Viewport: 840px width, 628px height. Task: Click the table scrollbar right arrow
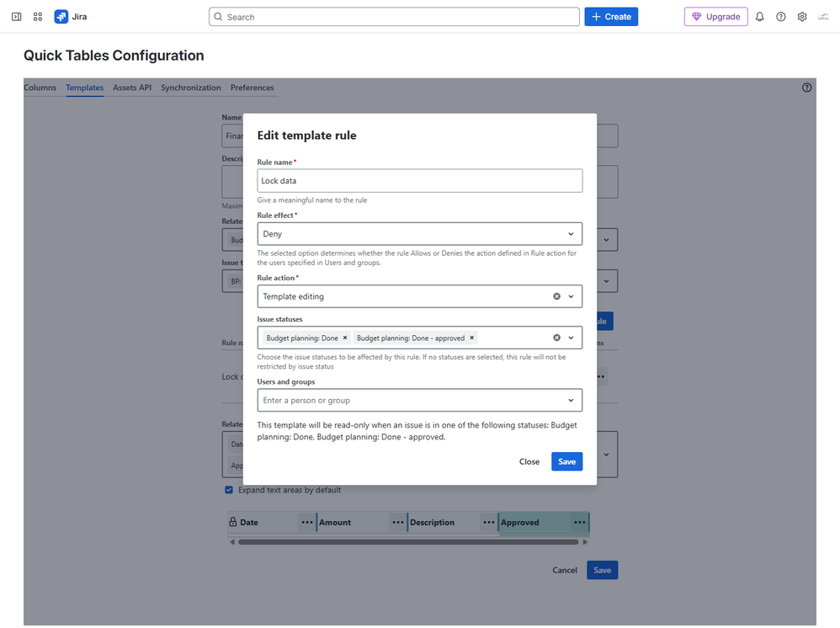(585, 542)
